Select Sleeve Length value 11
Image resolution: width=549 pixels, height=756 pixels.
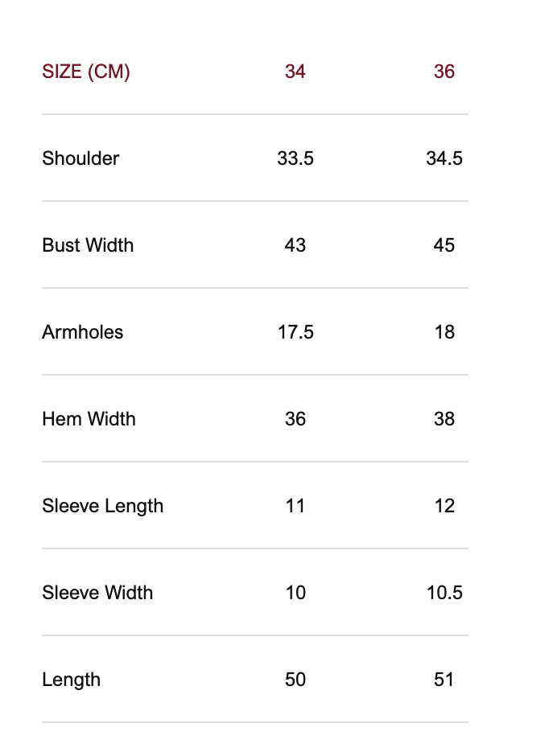coord(295,506)
